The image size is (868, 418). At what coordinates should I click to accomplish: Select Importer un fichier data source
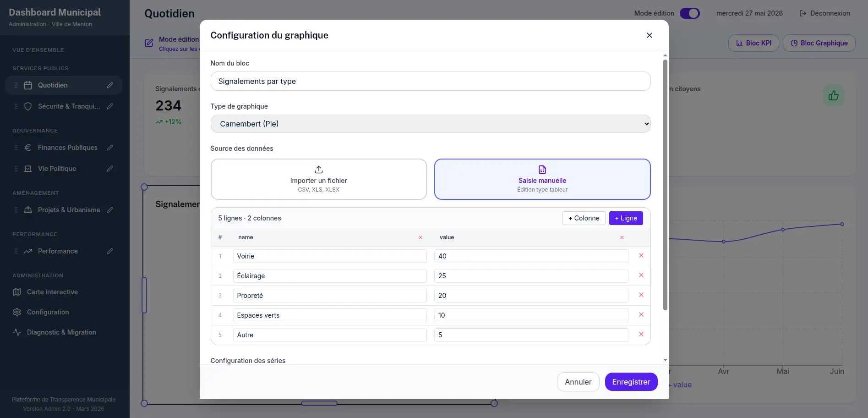(x=319, y=179)
